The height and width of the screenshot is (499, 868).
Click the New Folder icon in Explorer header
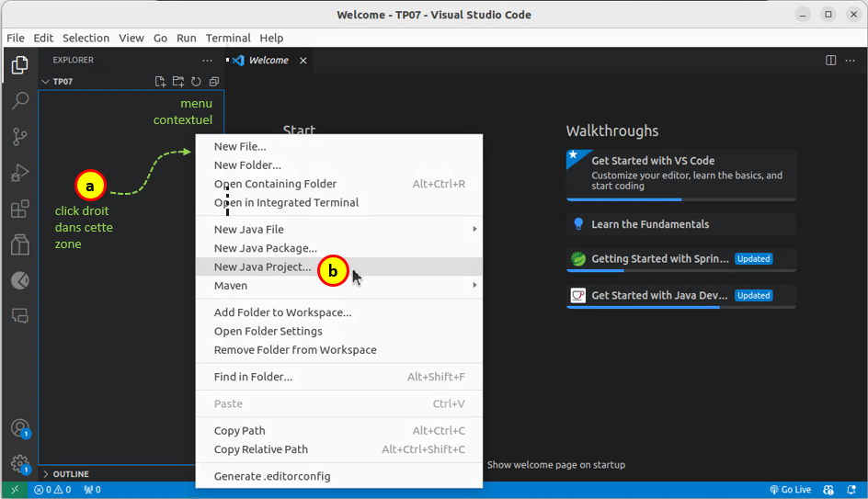[x=178, y=82]
